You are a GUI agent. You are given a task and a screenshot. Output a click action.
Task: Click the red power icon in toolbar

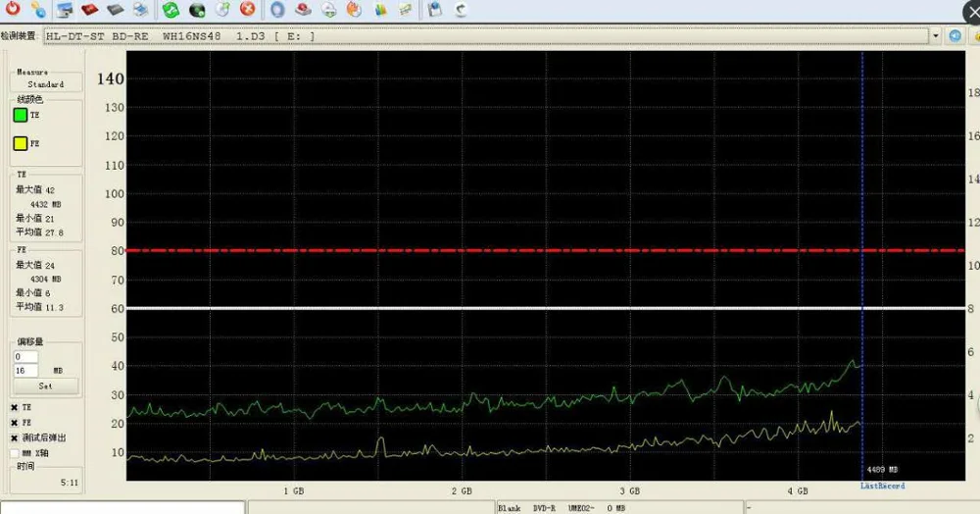[x=13, y=10]
